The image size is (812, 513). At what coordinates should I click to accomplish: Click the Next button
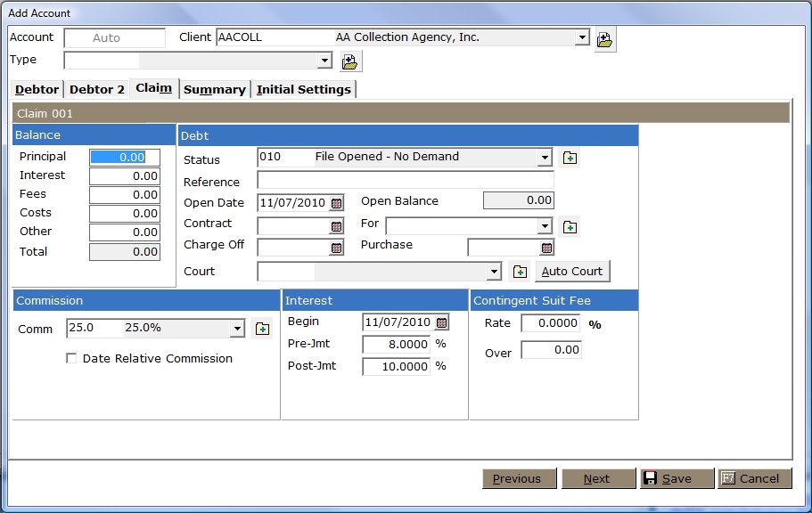(x=597, y=478)
